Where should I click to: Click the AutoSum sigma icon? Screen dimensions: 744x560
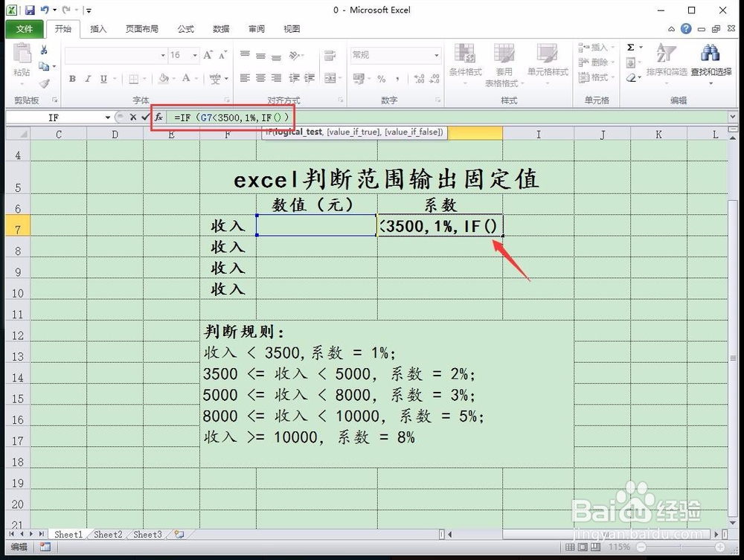(x=631, y=48)
